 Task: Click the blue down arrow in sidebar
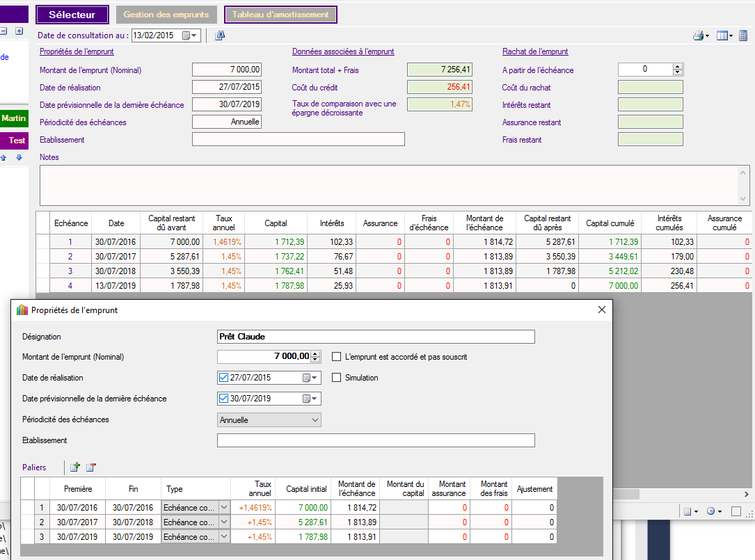(x=19, y=158)
